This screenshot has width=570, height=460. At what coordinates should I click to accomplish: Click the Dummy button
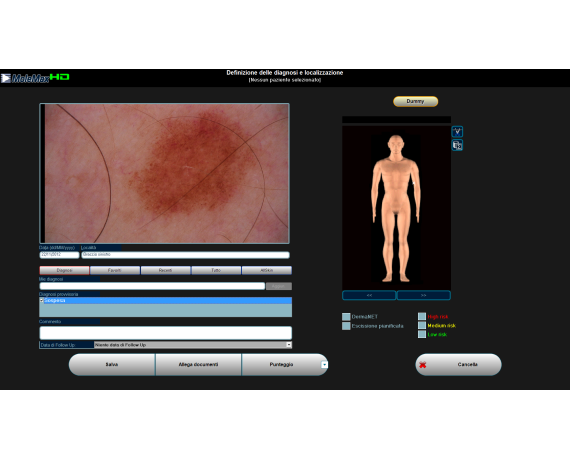(x=416, y=101)
